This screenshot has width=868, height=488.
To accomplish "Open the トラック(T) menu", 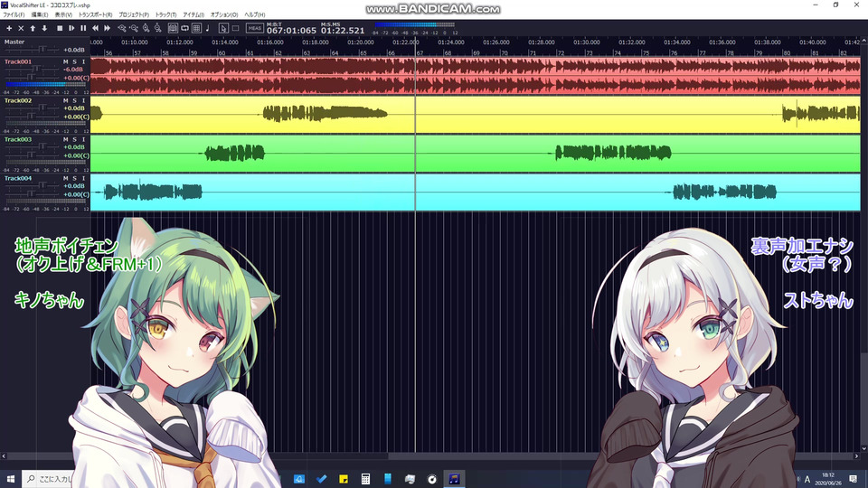I will point(165,15).
